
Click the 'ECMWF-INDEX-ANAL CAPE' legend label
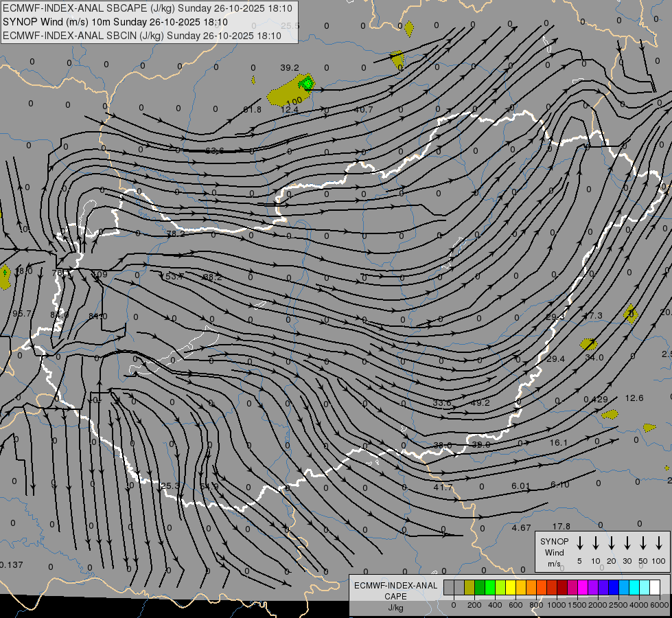[395, 591]
